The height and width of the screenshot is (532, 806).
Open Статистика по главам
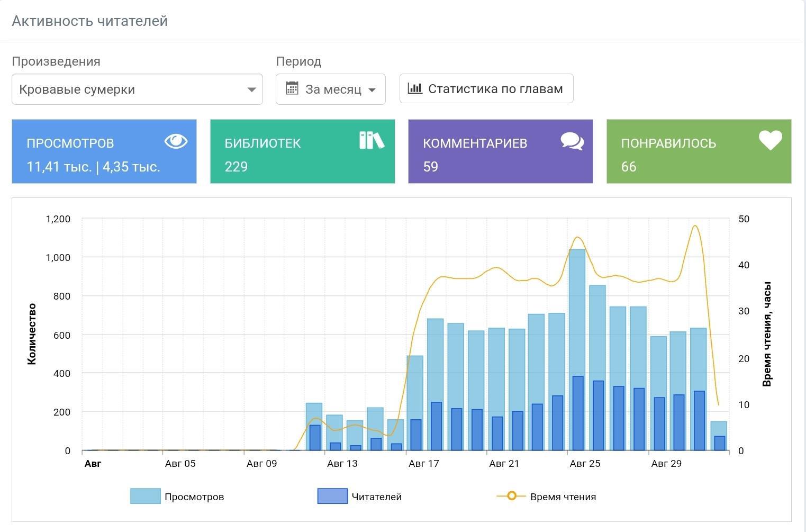pos(486,88)
